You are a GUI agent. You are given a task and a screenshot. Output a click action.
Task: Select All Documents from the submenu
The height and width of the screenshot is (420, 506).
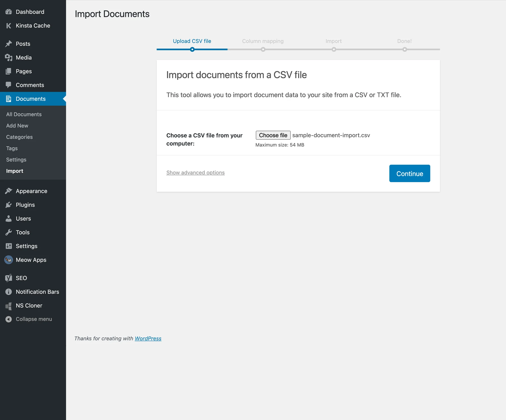pos(24,114)
